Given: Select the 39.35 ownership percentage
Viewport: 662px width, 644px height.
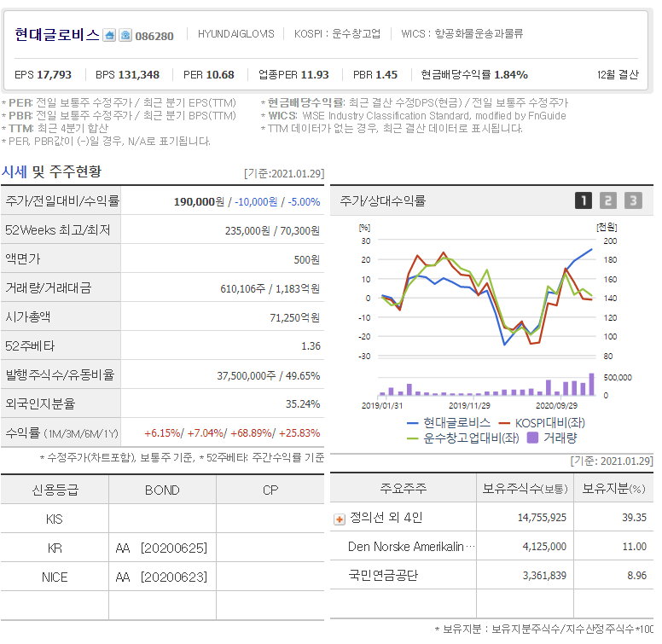Looking at the screenshot, I should [634, 518].
